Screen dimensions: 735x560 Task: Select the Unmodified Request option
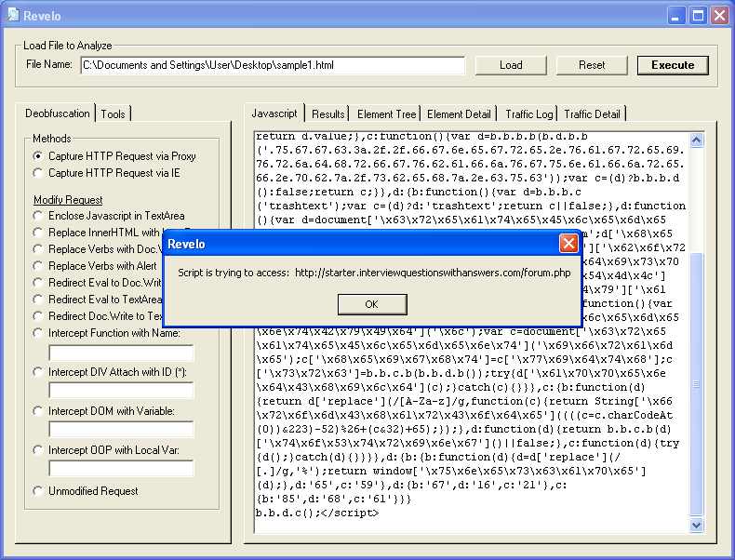(x=38, y=491)
